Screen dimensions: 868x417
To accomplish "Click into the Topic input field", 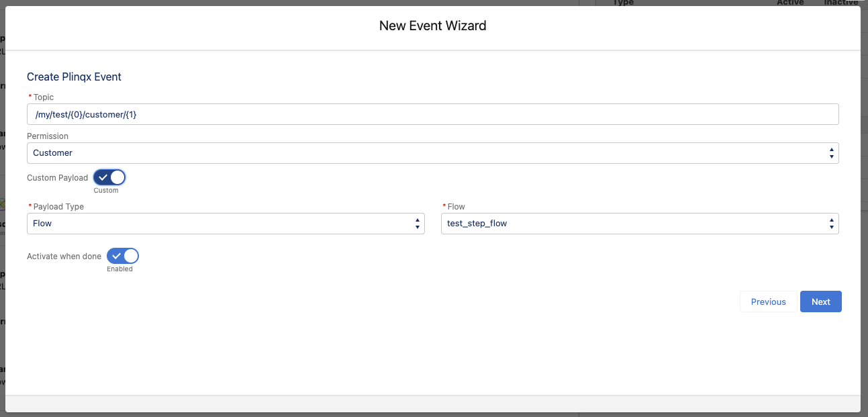I will click(433, 114).
